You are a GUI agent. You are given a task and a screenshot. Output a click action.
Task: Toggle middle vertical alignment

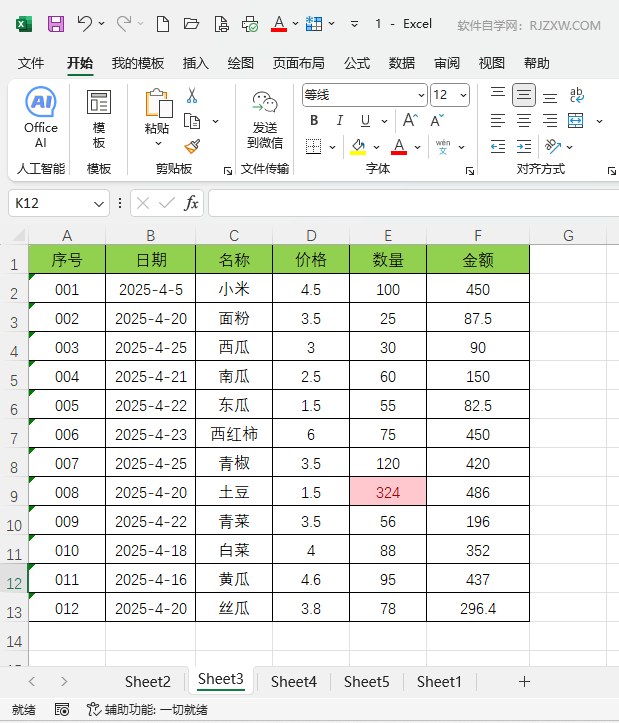click(x=524, y=95)
